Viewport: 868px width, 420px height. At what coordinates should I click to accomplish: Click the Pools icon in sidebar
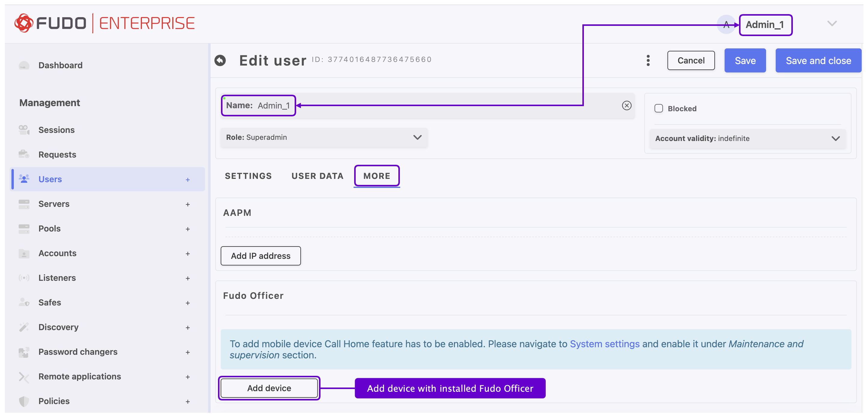[24, 228]
